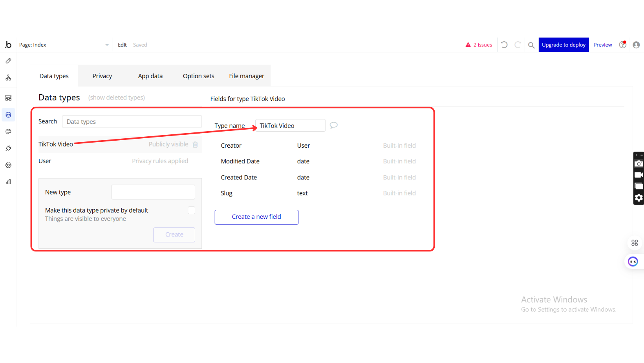Select the Data database icon in sidebar
The image size is (644, 363).
(x=8, y=115)
